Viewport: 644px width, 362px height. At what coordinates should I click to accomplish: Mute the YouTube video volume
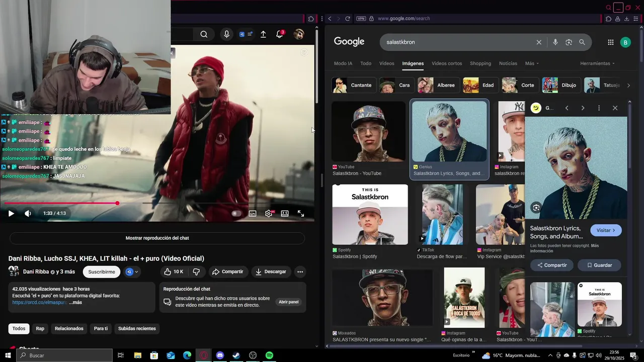(28, 213)
